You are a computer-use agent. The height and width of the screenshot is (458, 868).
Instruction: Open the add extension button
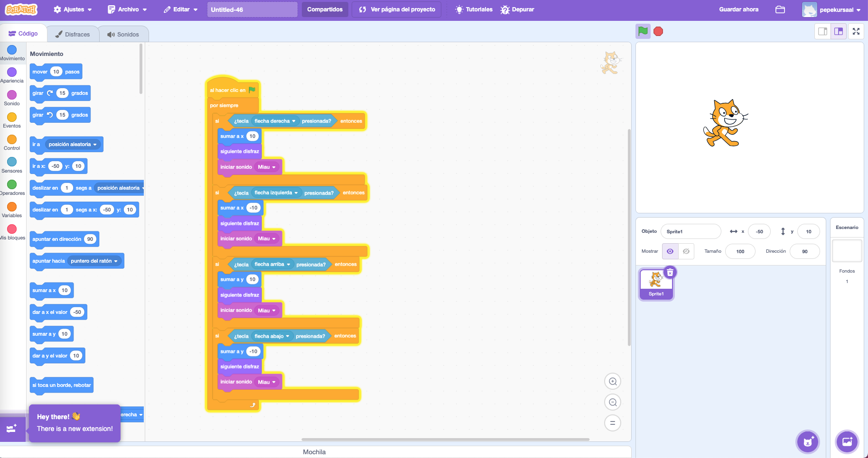click(x=12, y=429)
